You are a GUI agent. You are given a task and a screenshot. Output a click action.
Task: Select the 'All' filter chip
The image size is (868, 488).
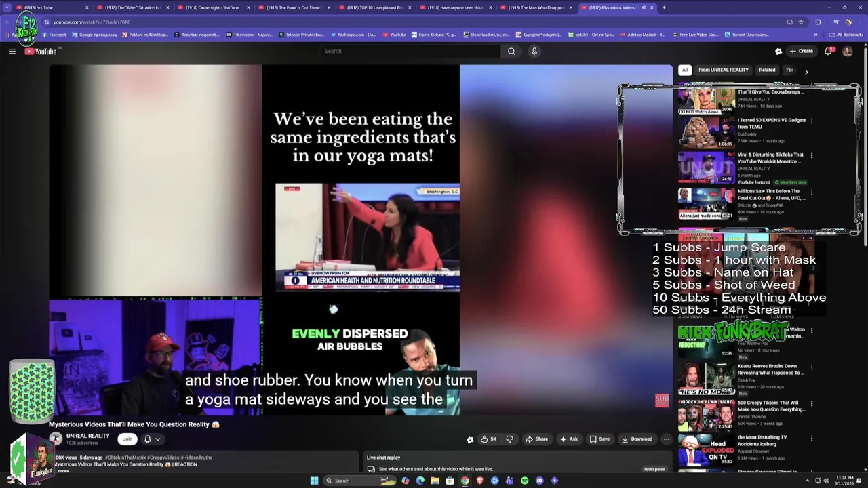685,70
